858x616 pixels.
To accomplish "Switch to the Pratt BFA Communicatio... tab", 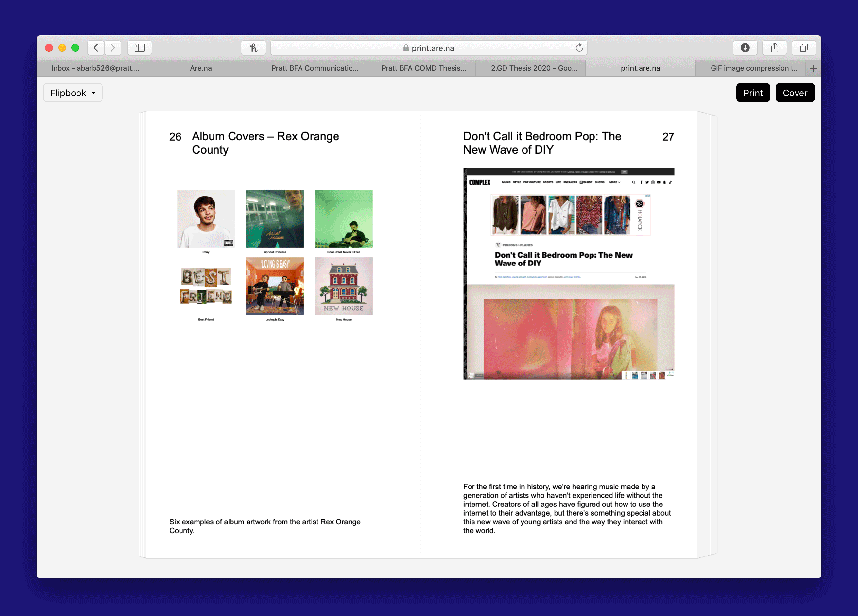I will pos(311,68).
